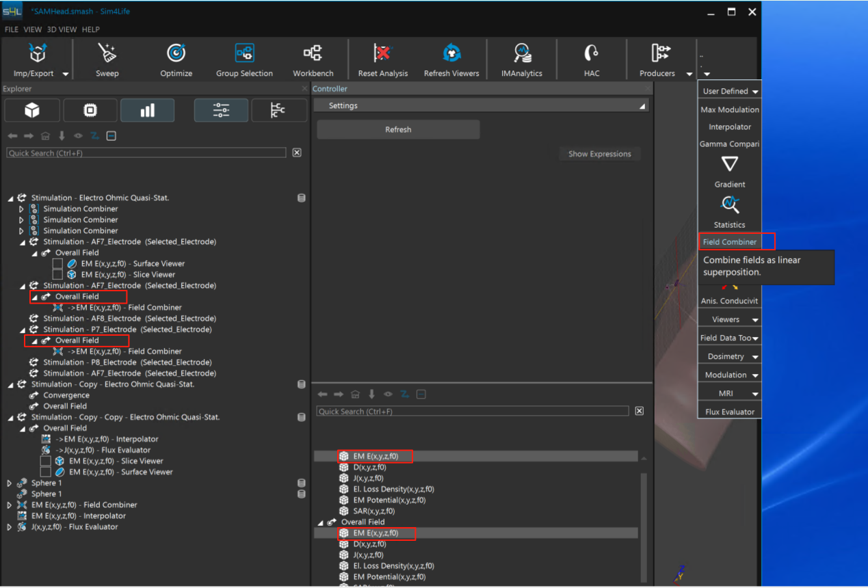Expand the Sphere 1 tree node

pyautogui.click(x=10, y=483)
